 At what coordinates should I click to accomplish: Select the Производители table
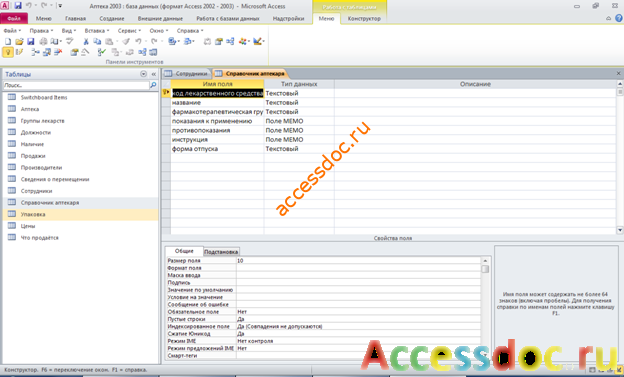(81, 168)
